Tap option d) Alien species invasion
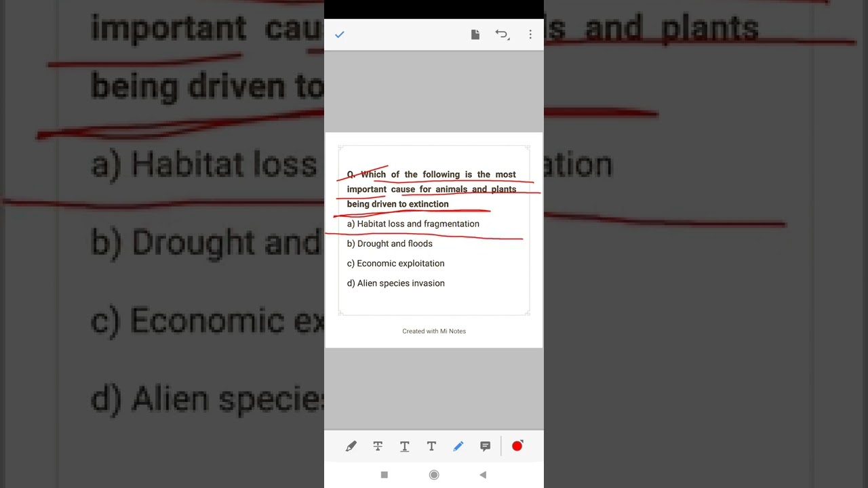This screenshot has width=868, height=488. point(396,283)
